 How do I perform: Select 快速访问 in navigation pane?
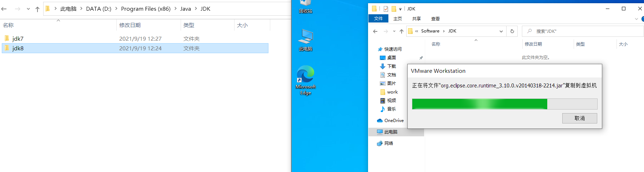pyautogui.click(x=393, y=49)
